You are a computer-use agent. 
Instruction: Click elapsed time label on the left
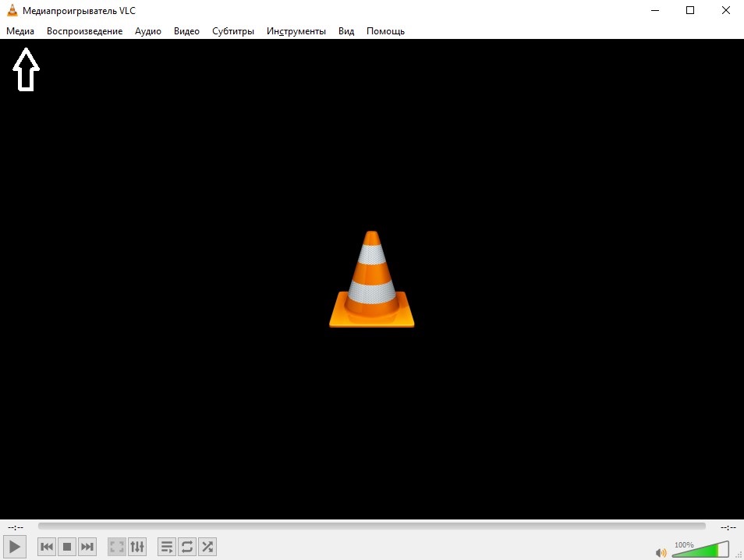tap(16, 527)
